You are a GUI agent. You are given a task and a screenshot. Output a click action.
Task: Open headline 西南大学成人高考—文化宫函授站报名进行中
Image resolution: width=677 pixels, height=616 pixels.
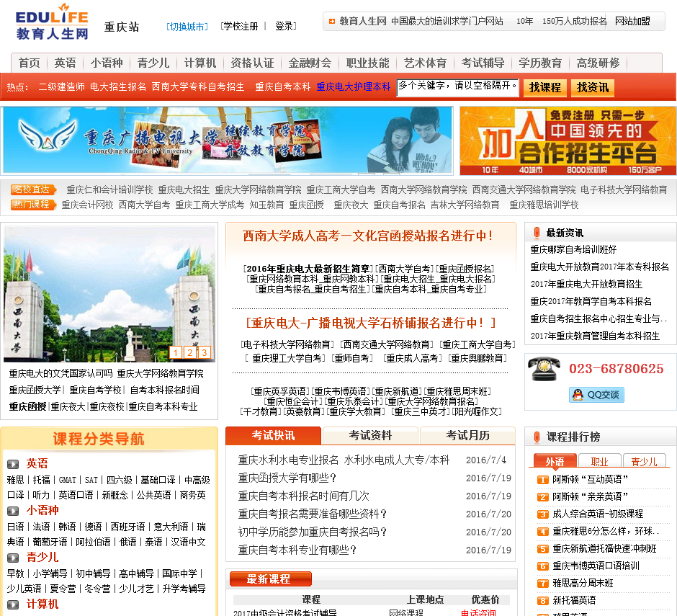[x=368, y=236]
